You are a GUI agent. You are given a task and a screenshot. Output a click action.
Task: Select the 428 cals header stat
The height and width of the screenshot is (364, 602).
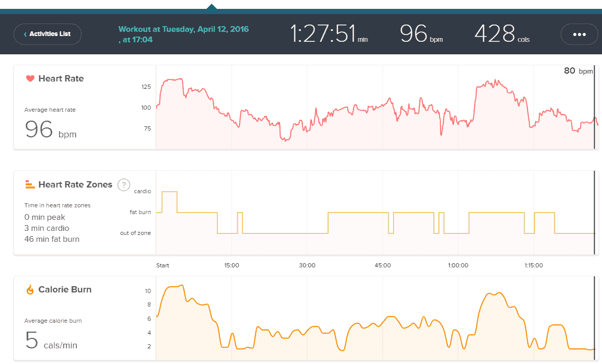[502, 34]
